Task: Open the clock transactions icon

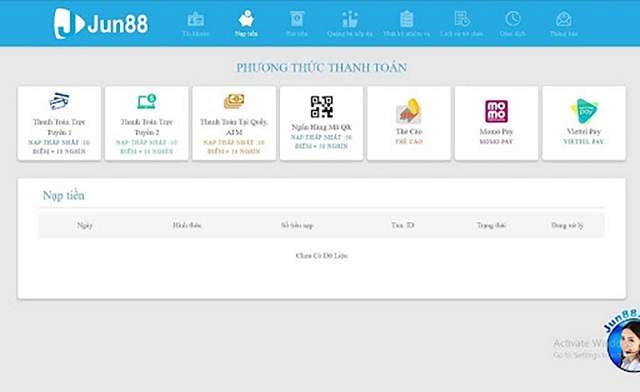Action: (x=513, y=19)
